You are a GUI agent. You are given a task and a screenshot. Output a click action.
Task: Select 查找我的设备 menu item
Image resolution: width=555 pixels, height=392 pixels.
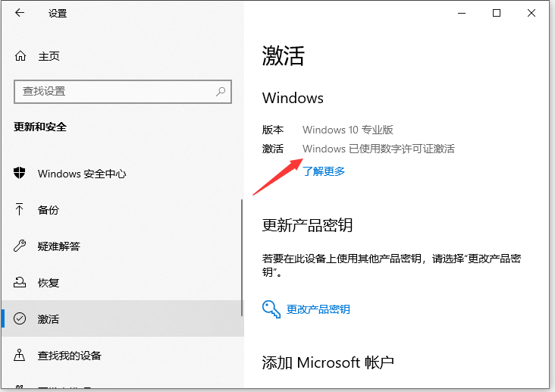[x=70, y=356]
